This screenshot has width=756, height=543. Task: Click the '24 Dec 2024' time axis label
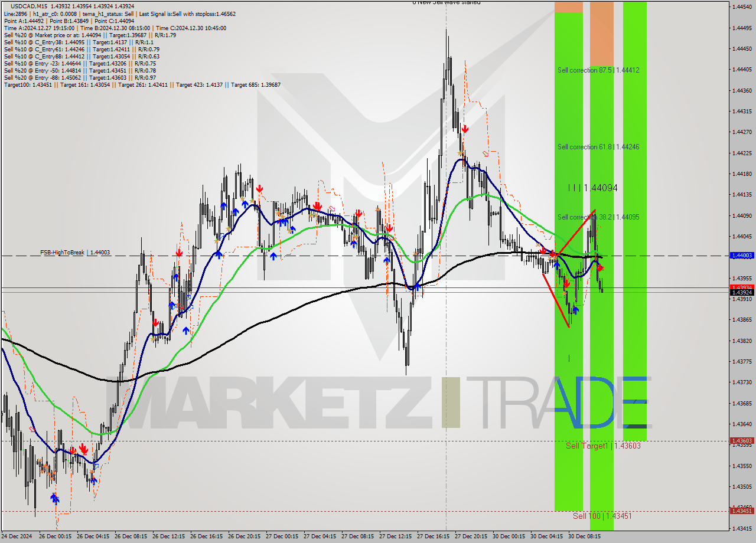[17, 537]
